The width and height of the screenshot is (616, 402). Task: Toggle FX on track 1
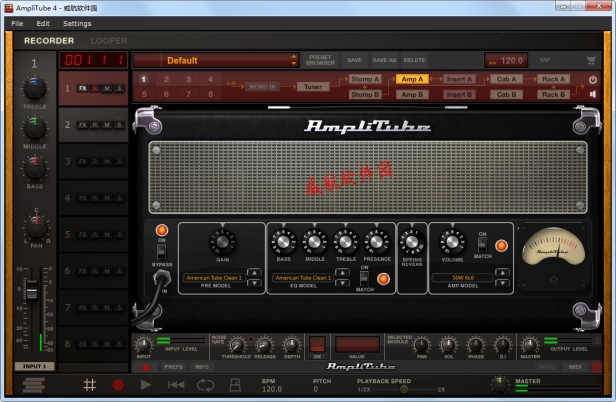click(x=82, y=88)
